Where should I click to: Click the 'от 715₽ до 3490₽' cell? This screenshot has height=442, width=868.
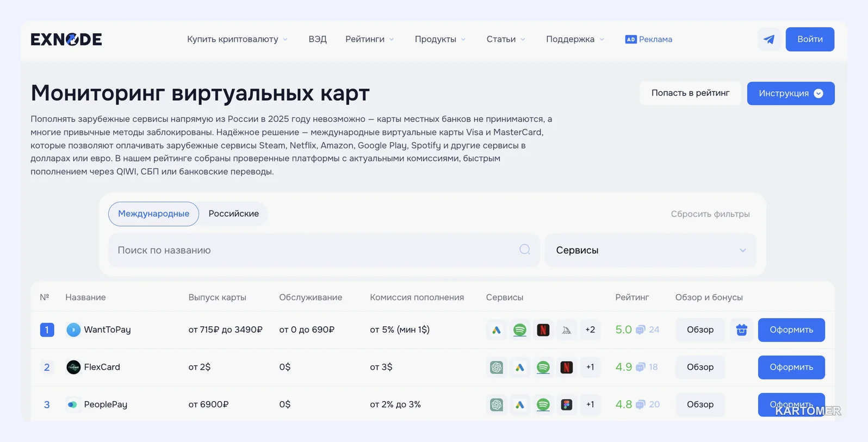point(225,329)
